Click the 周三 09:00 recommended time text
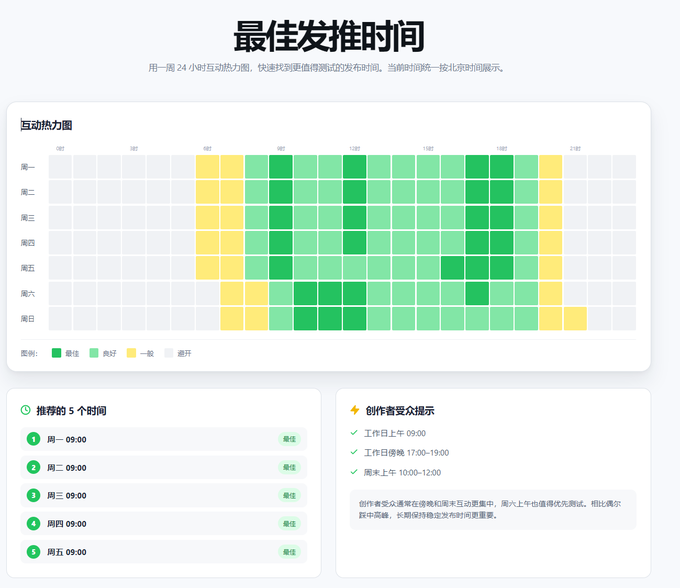This screenshot has width=680, height=588. [67, 495]
